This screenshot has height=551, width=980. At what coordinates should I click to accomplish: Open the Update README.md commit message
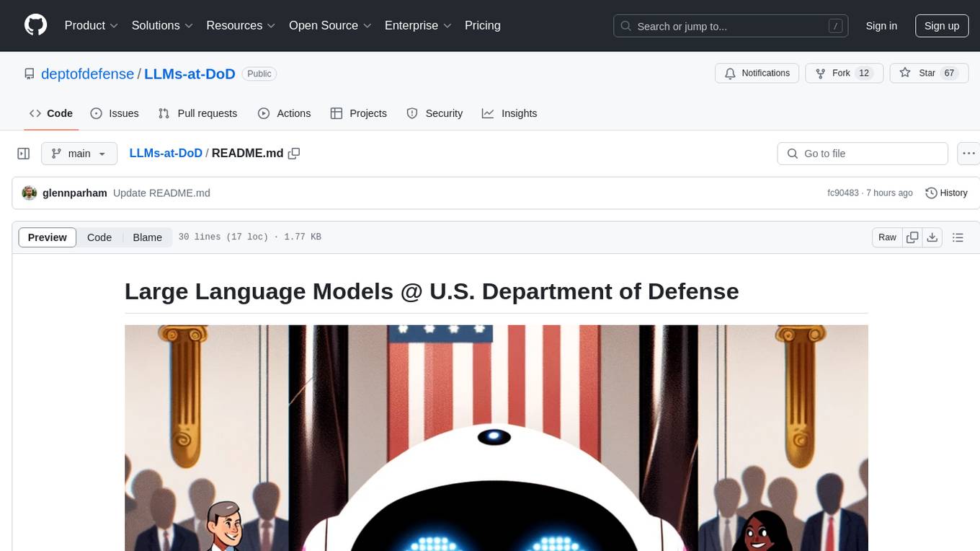point(161,193)
